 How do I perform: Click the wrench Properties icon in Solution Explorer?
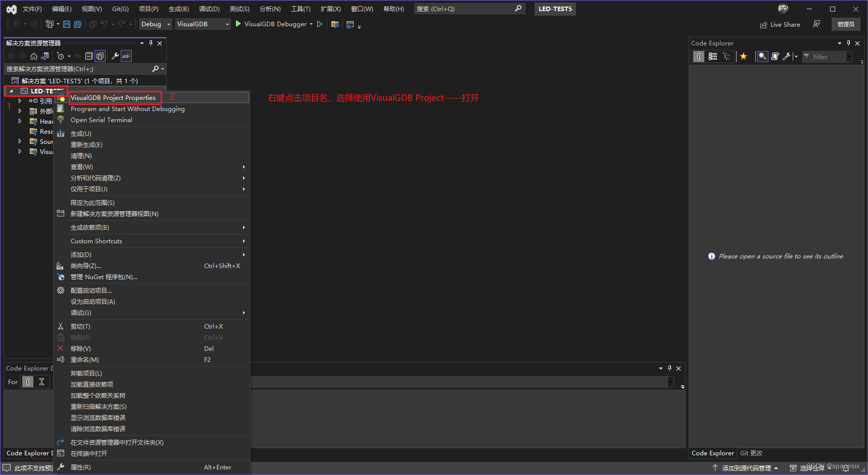coord(115,56)
